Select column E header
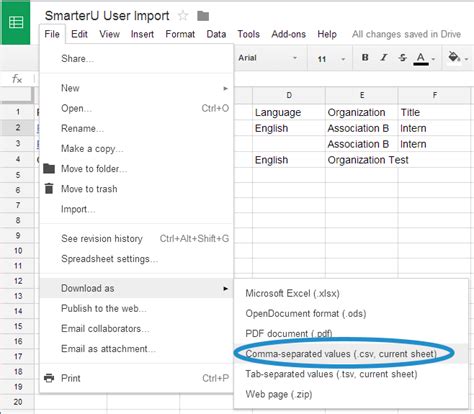Image resolution: width=474 pixels, height=414 pixels. click(362, 95)
